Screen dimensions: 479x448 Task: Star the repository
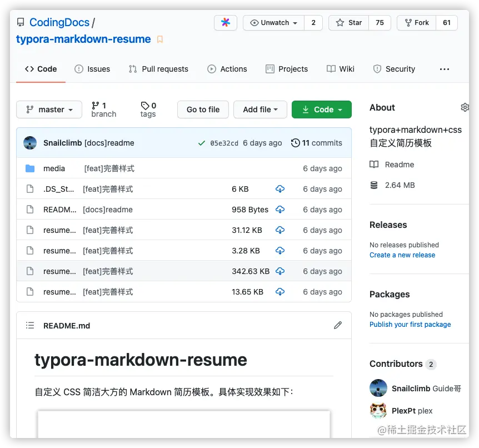[x=349, y=23]
